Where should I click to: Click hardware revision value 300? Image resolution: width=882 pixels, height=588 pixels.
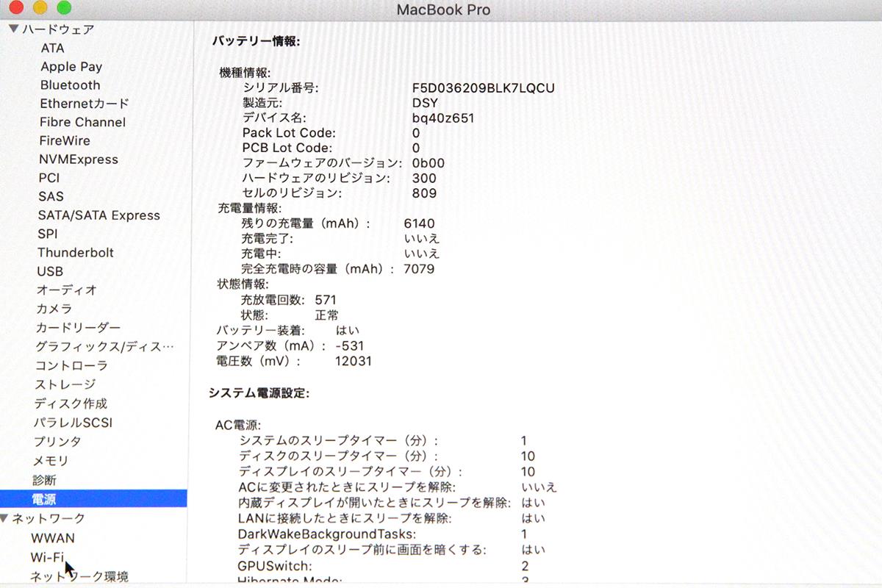424,178
